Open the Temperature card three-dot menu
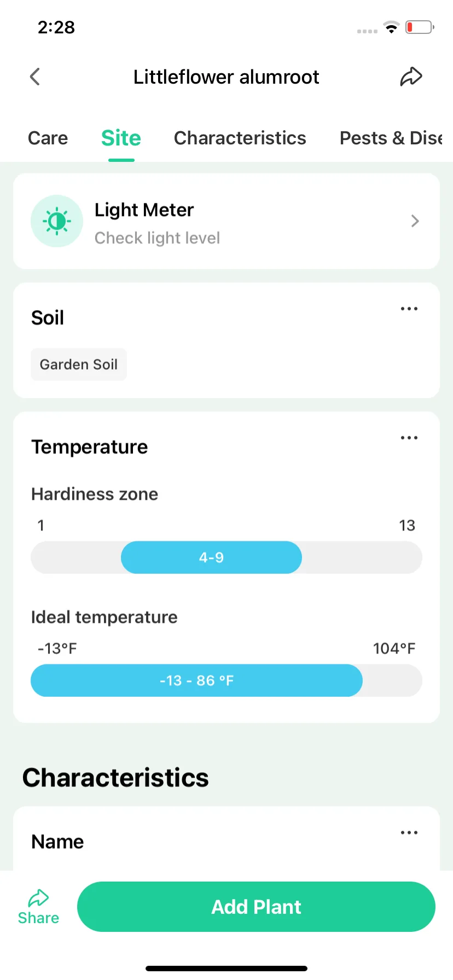 [x=409, y=438]
